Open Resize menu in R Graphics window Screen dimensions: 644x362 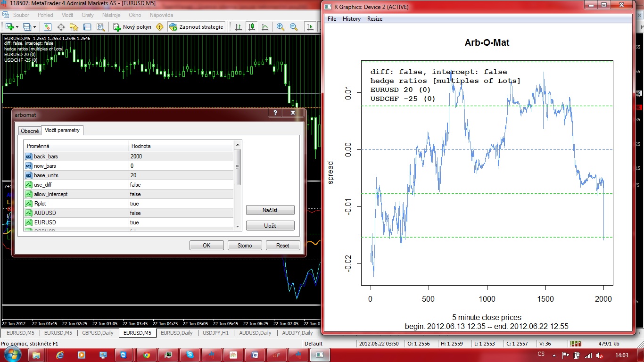(x=375, y=19)
